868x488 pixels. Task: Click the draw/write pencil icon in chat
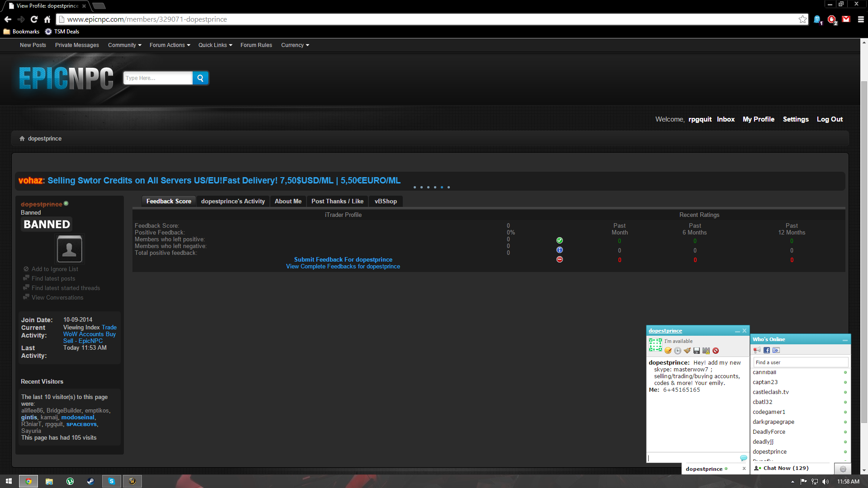(x=668, y=351)
